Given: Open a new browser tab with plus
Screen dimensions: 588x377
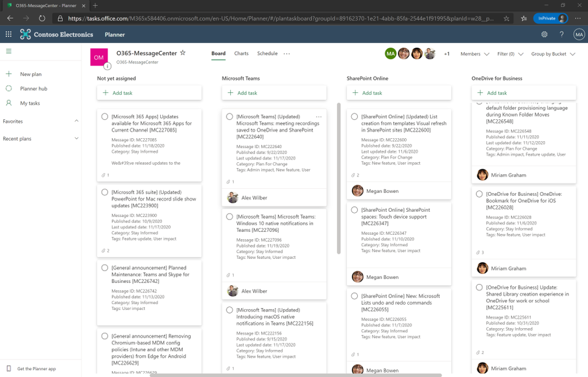Looking at the screenshot, I should tap(95, 6).
